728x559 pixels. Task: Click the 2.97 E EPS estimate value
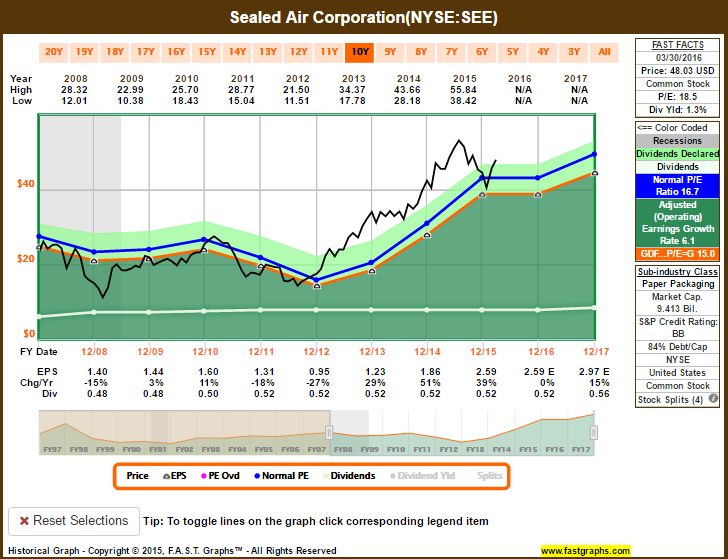[594, 372]
